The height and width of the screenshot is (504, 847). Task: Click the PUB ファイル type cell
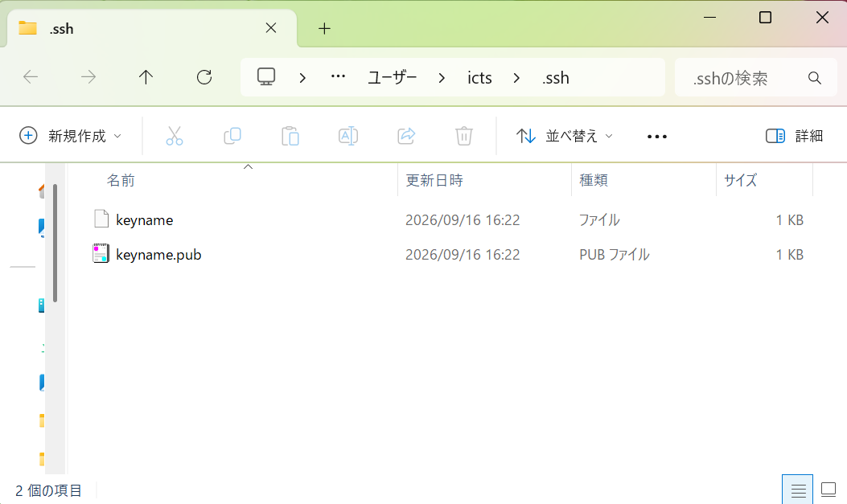615,255
